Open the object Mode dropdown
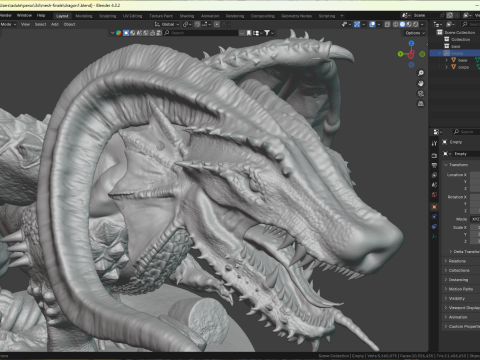The image size is (480, 360). point(8,24)
